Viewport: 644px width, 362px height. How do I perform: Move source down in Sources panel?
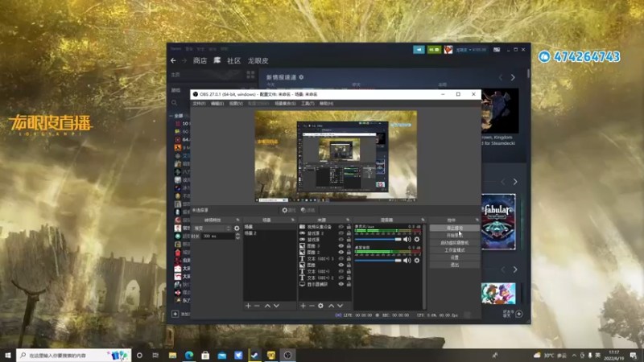click(340, 306)
